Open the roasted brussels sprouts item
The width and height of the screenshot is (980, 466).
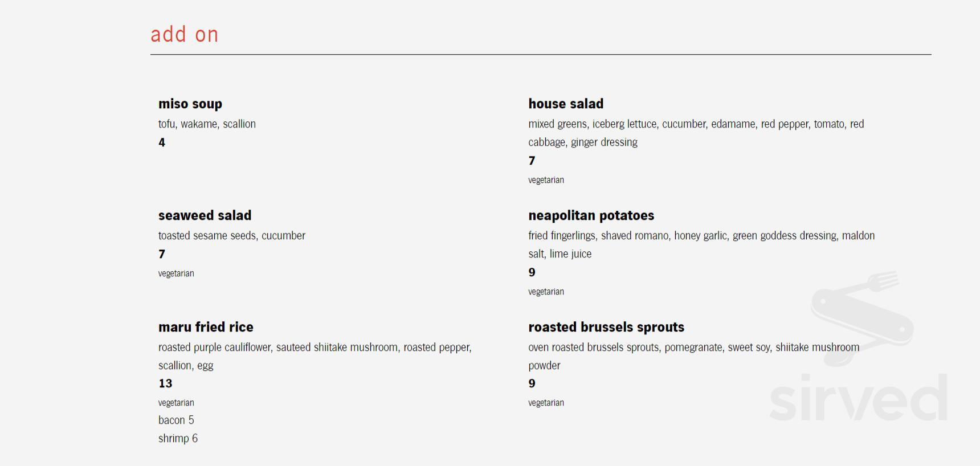[606, 327]
